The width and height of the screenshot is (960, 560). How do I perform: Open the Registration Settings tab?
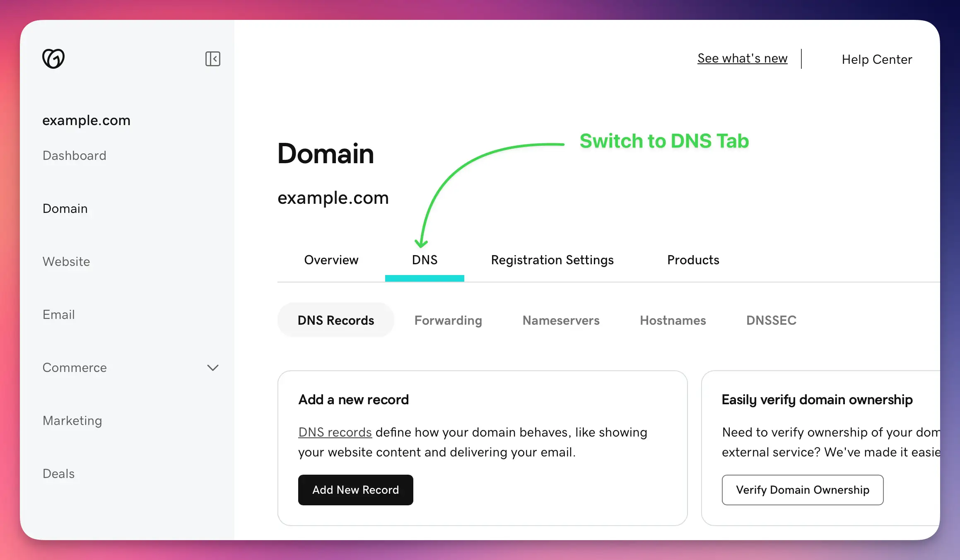(552, 260)
